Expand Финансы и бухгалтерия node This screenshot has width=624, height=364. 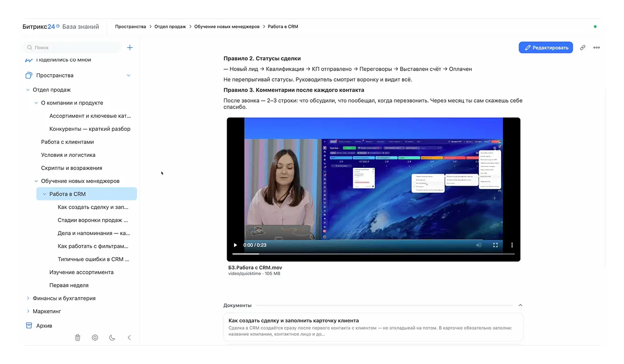[x=28, y=298]
